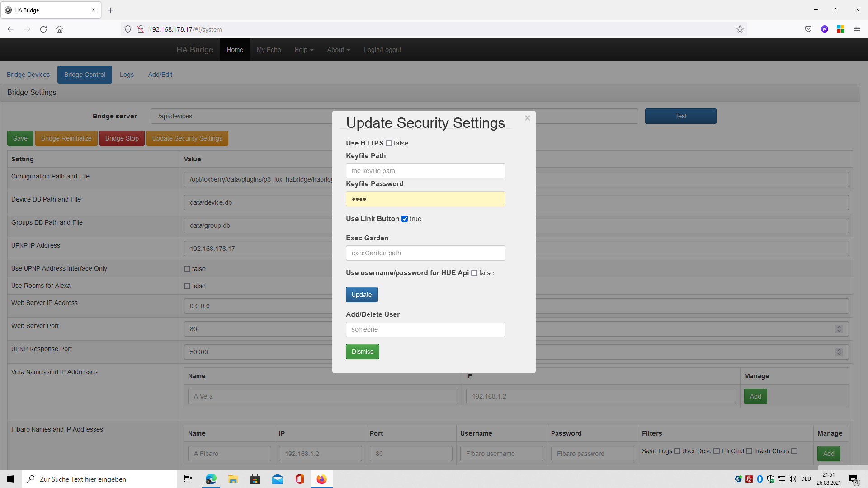The image size is (868, 488).
Task: Click Login/Logout in the navbar
Action: click(x=382, y=50)
